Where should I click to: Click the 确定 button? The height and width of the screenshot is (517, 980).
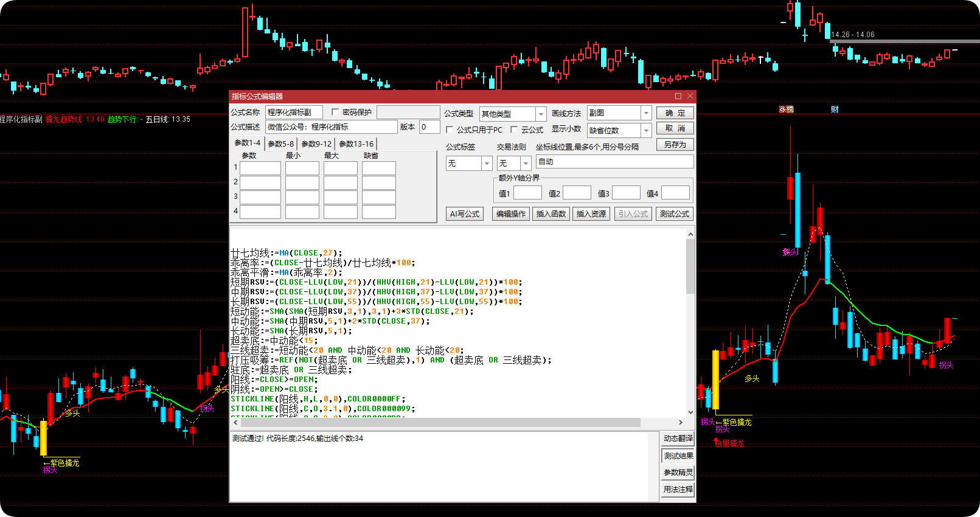click(675, 113)
